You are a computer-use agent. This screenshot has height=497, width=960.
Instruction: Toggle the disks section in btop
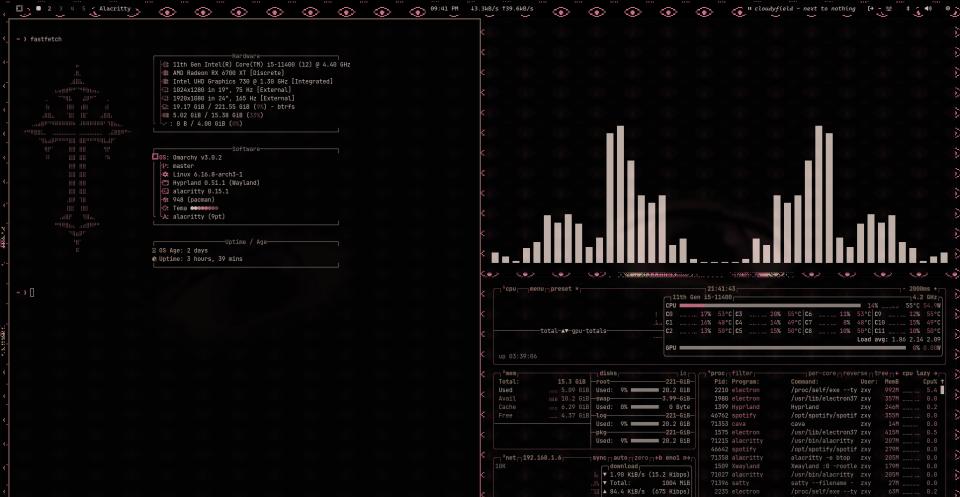[x=608, y=373]
